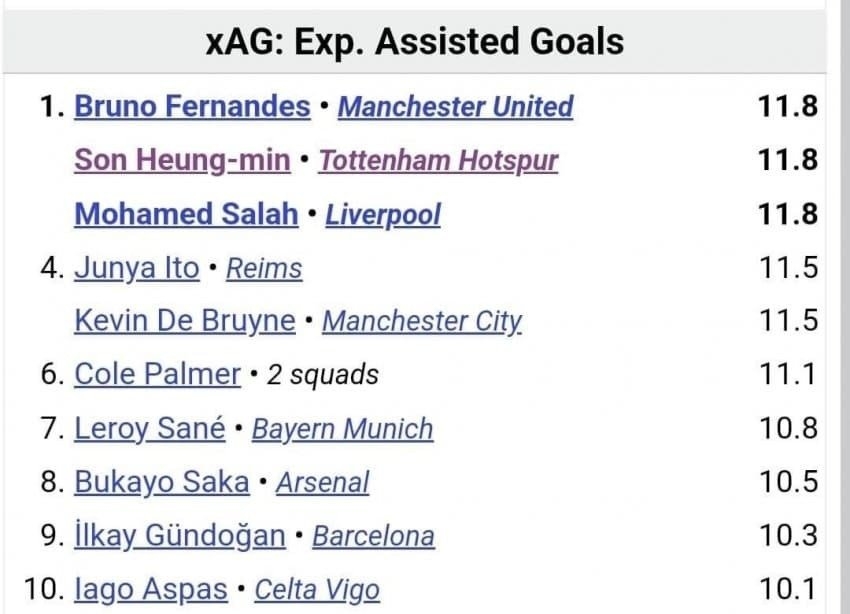The width and height of the screenshot is (850, 614).
Task: Open the Cole Palmer player link
Action: (157, 374)
